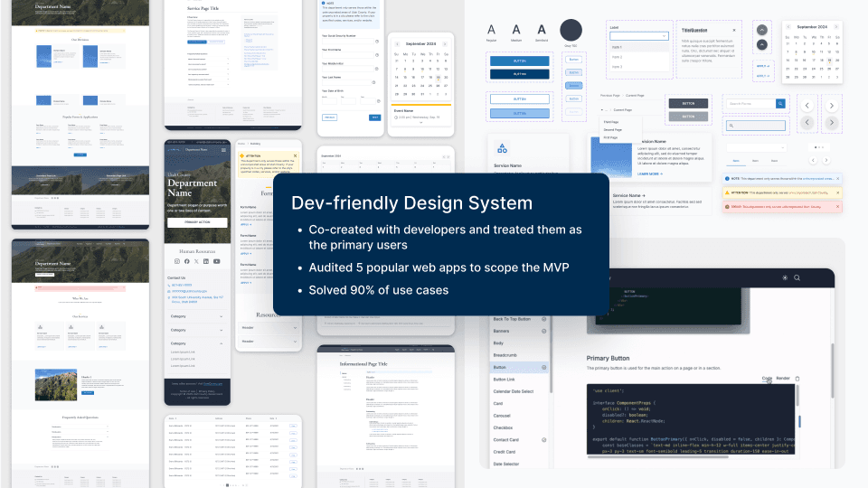Open Calendar Date Select in docs sidebar
868x488 pixels.
click(514, 391)
